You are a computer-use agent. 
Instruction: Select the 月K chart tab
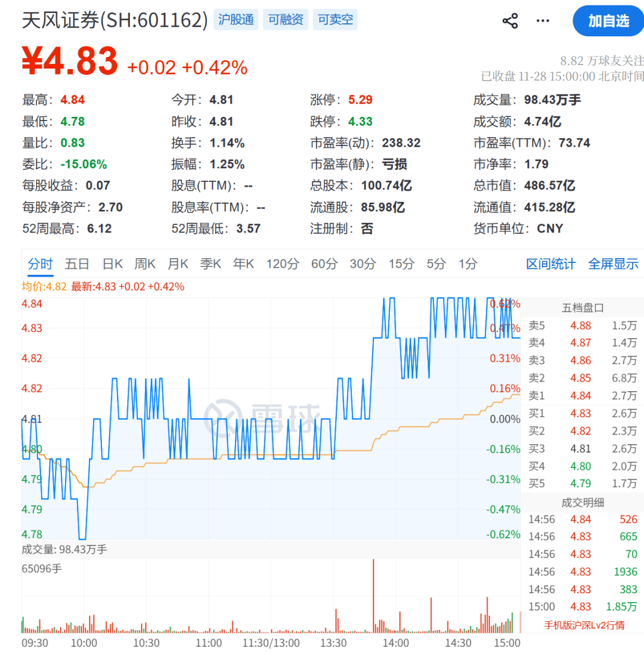pyautogui.click(x=178, y=264)
